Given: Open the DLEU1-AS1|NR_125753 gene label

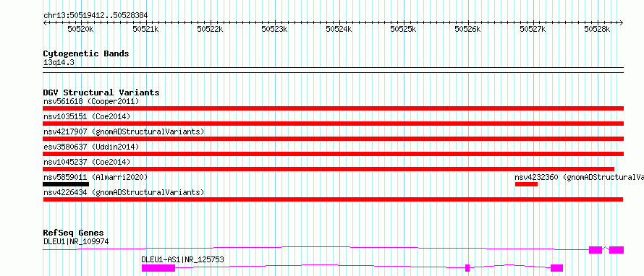Looking at the screenshot, I should (183, 259).
